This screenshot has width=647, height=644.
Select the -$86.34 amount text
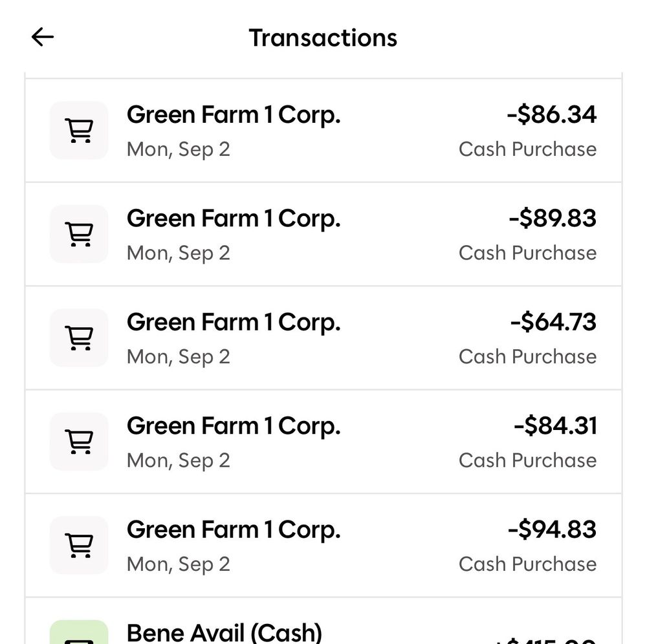[552, 114]
